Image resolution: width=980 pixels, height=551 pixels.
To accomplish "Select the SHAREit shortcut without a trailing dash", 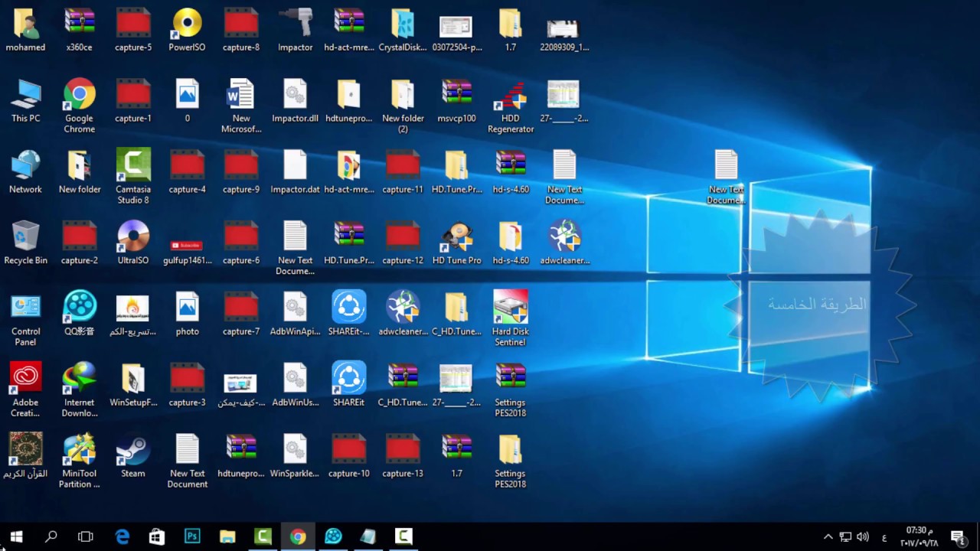I will point(349,384).
